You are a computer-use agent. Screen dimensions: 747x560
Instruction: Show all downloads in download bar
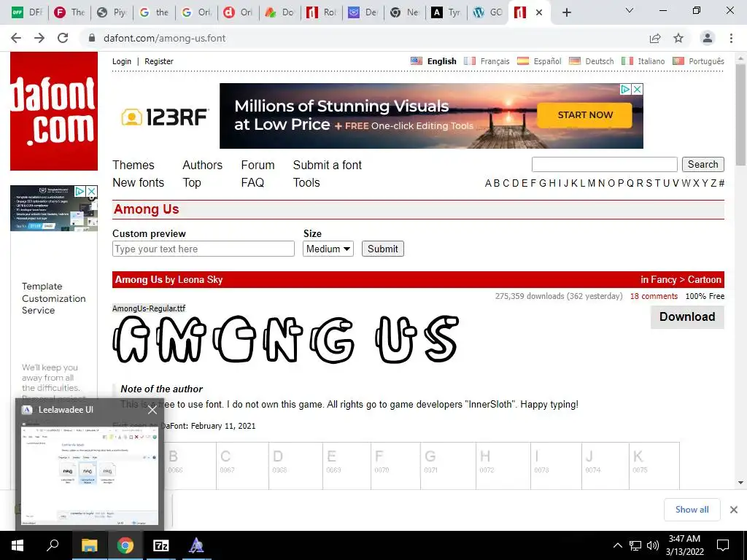pos(692,510)
